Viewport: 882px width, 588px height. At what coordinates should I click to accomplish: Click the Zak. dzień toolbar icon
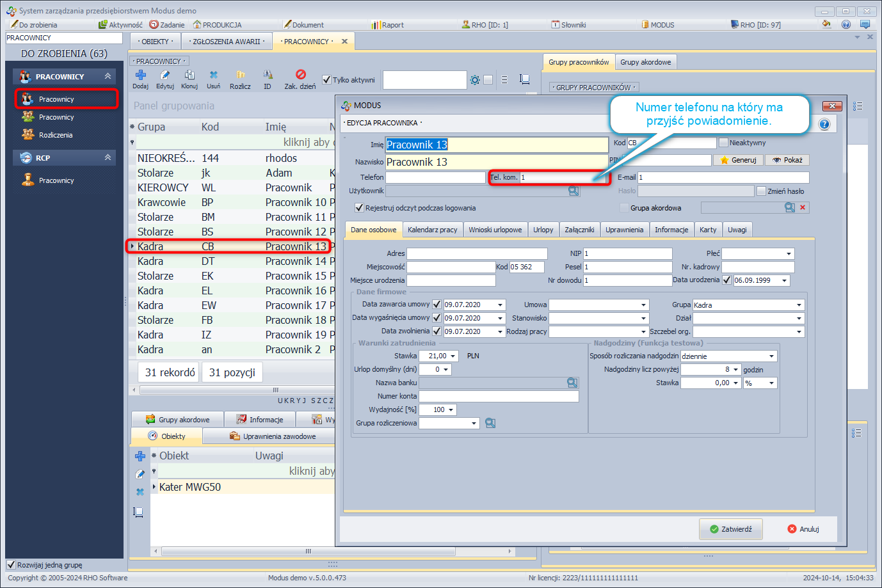300,75
